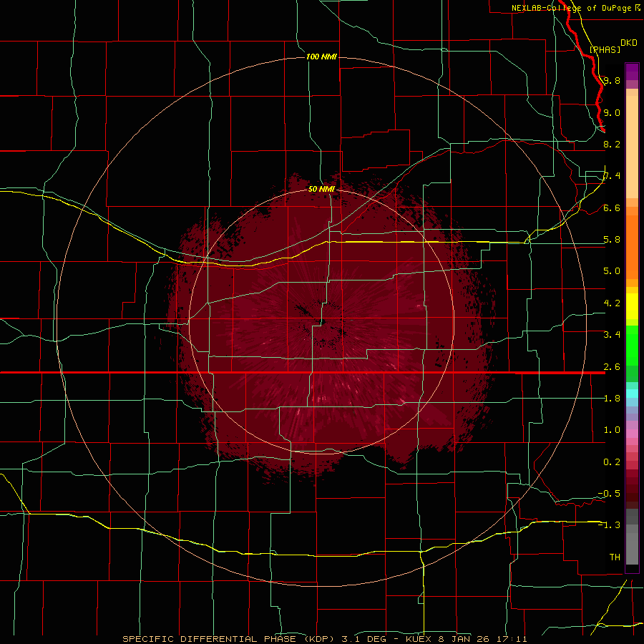This screenshot has width=644, height=644.
Task: Click the 2.6 scale value
Action: click(612, 367)
